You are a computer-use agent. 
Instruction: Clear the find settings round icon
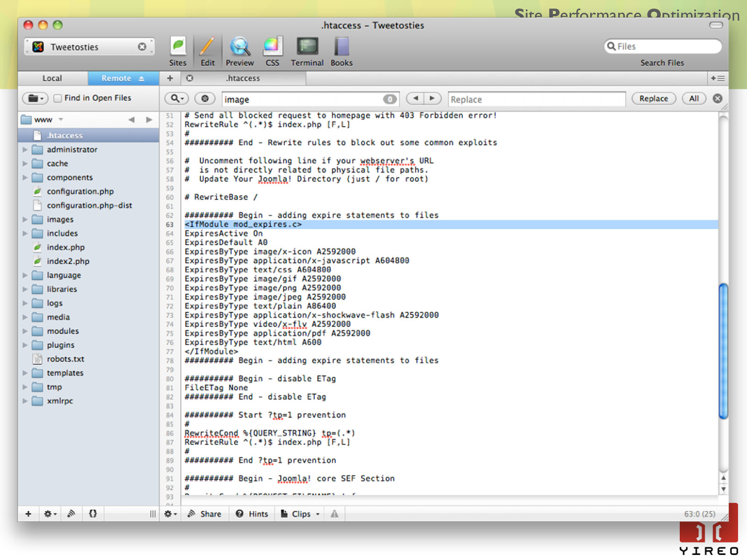204,98
